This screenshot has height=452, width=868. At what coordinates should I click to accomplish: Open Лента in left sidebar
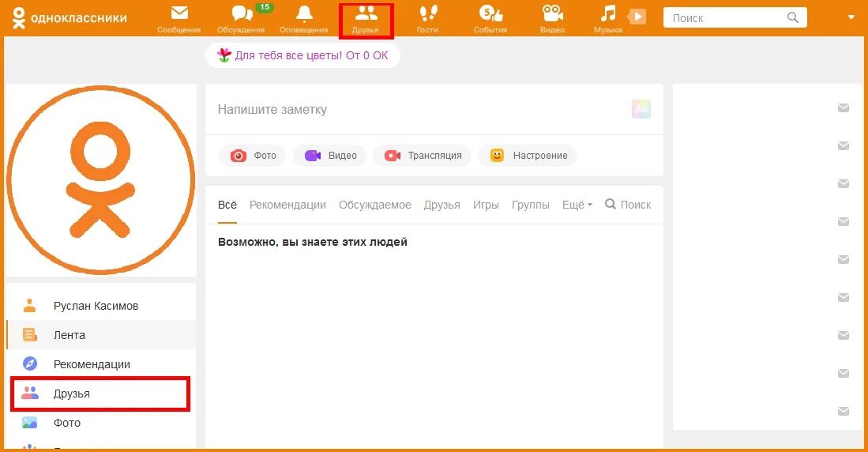tap(101, 335)
